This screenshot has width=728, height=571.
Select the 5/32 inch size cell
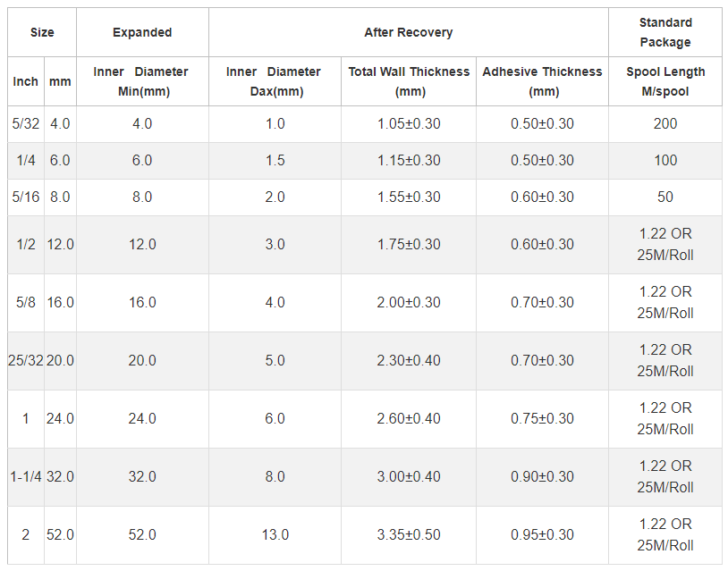tap(26, 124)
